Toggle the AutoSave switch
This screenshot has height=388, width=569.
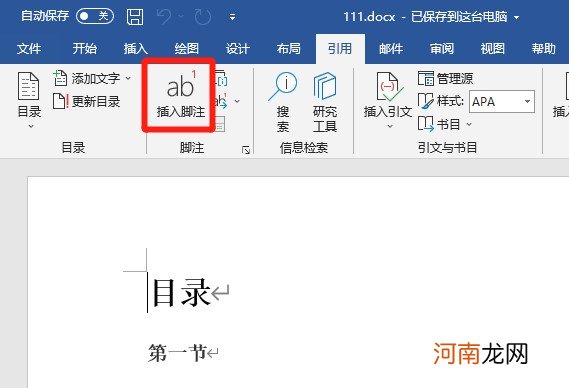(x=95, y=16)
